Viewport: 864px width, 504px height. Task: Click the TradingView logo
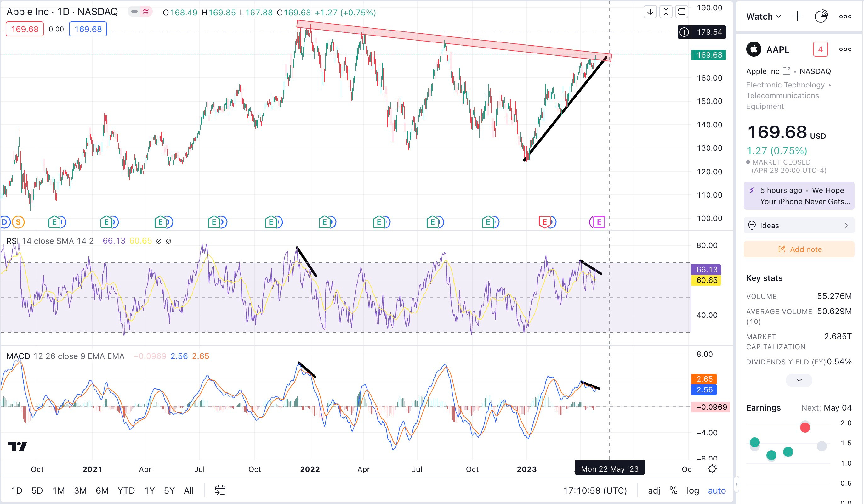point(18,446)
